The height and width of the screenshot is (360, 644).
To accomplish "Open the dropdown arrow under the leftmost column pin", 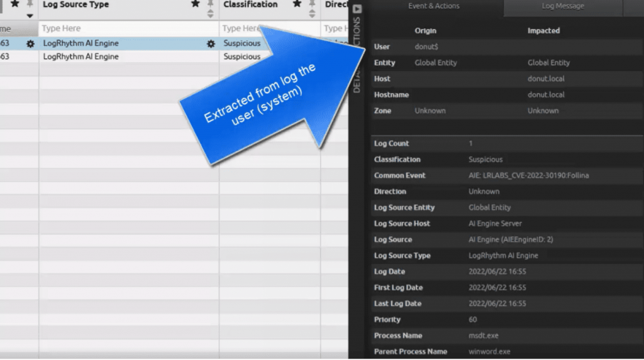I will (x=30, y=16).
